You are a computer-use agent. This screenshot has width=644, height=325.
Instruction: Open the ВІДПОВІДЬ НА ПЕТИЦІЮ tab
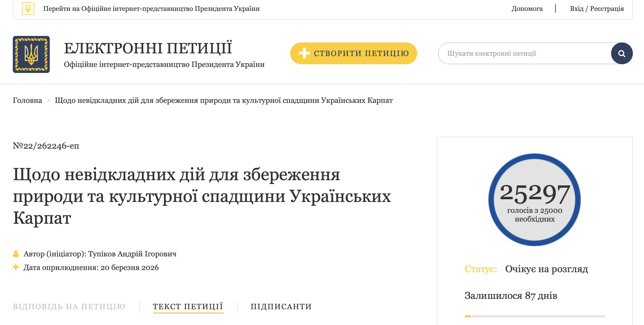tap(69, 306)
